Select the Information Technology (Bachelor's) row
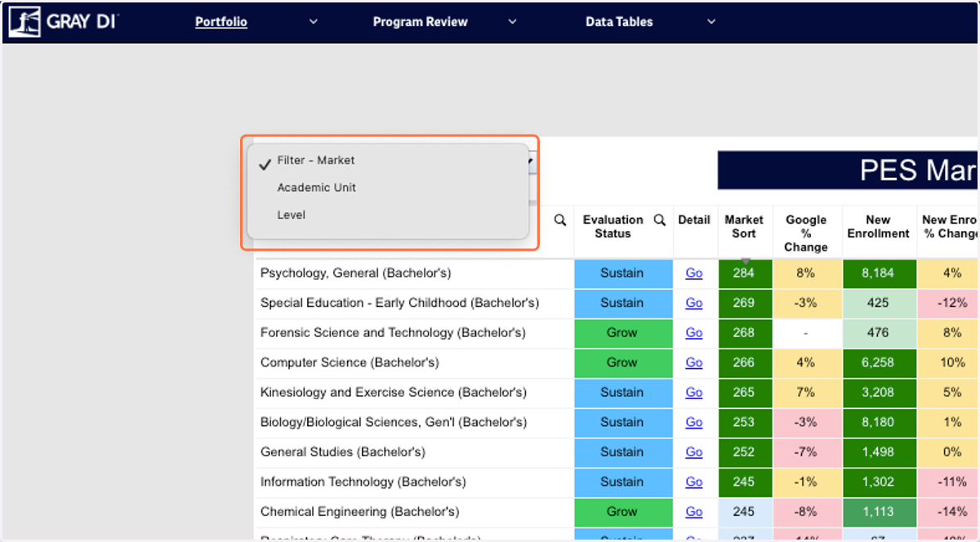Viewport: 980px width, 542px height. click(x=363, y=482)
